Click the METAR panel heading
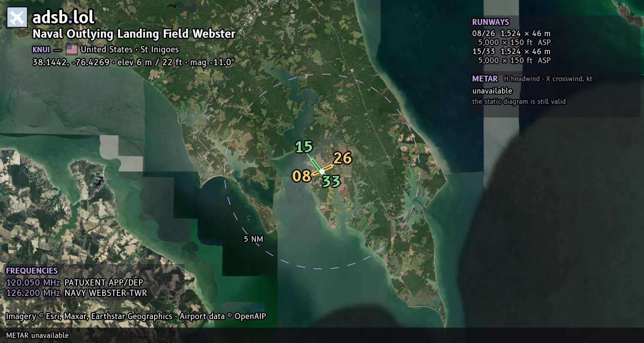The image size is (644, 343). 485,79
